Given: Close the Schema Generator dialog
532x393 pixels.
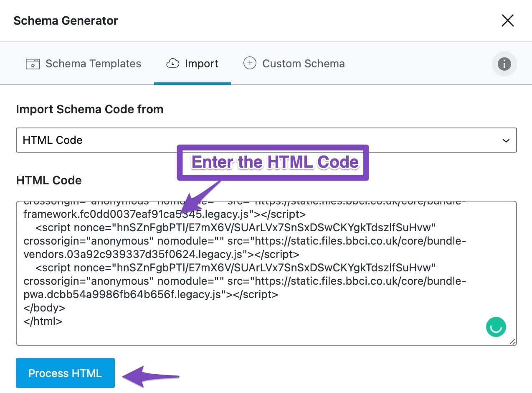Looking at the screenshot, I should coord(507,20).
